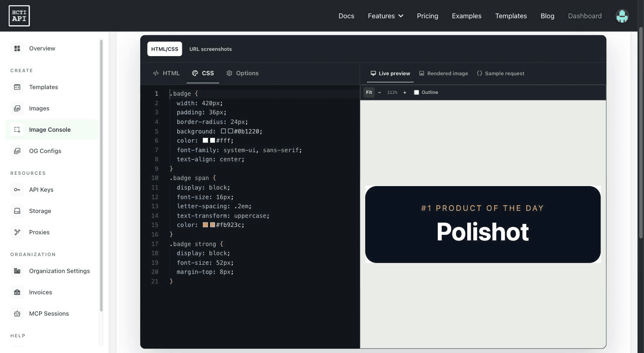Select the HTML/CSS mode button
644x353 pixels.
pyautogui.click(x=165, y=49)
